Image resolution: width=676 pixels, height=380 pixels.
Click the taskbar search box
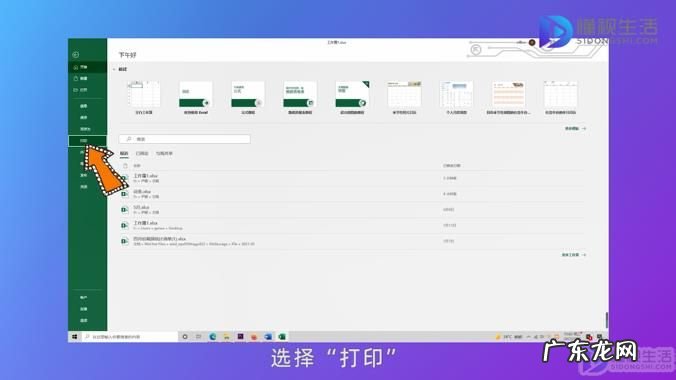[129, 337]
